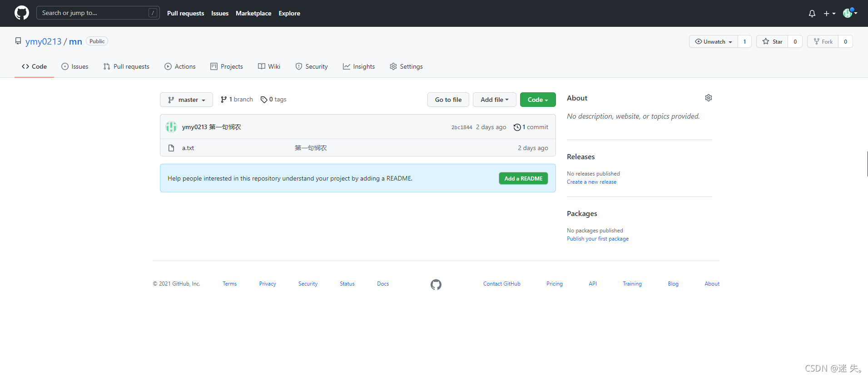Open Blog in footer
Screen dimensions: 868x377
(673, 284)
